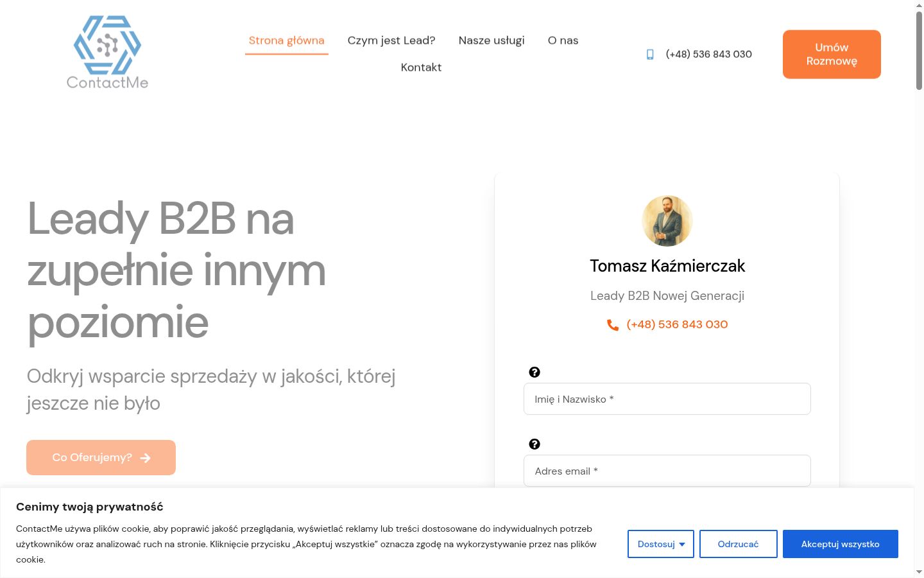Focus the Adres email input field
This screenshot has height=578, width=924.
coord(667,471)
